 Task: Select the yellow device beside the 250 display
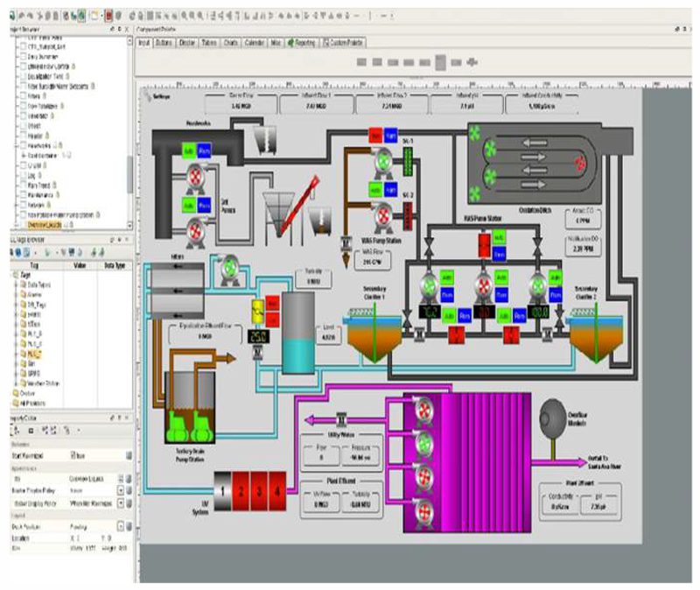click(x=257, y=312)
